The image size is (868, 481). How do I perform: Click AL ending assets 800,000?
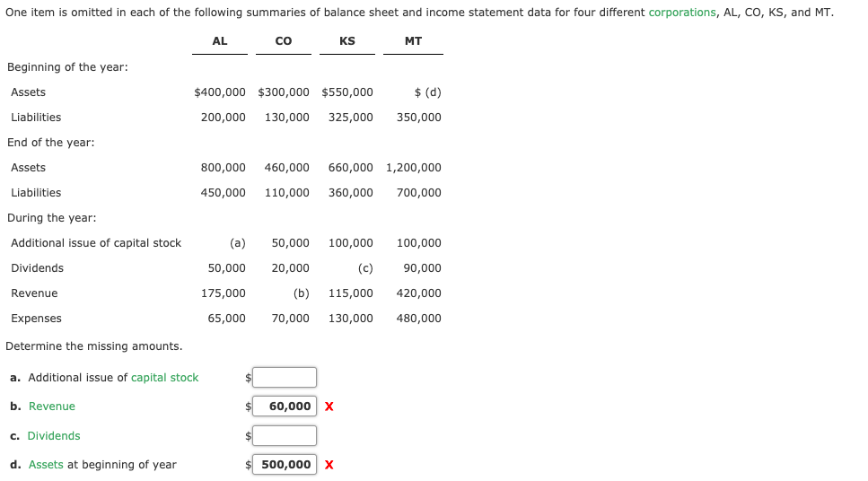(224, 167)
